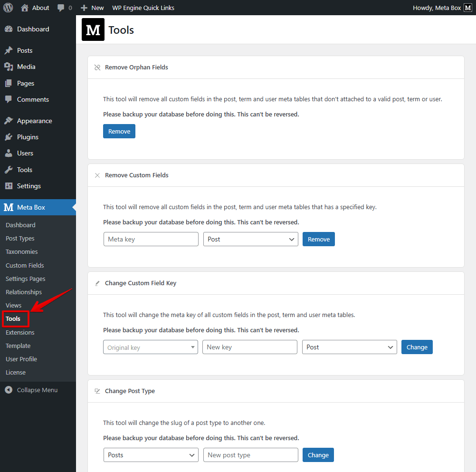Click the New (+) icon in admin bar
Screen dimensions: 476x472
click(85, 7)
